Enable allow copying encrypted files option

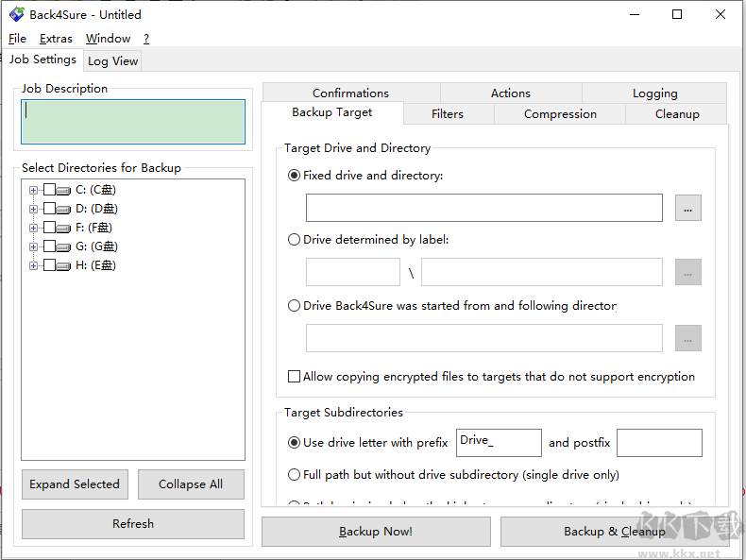point(294,377)
